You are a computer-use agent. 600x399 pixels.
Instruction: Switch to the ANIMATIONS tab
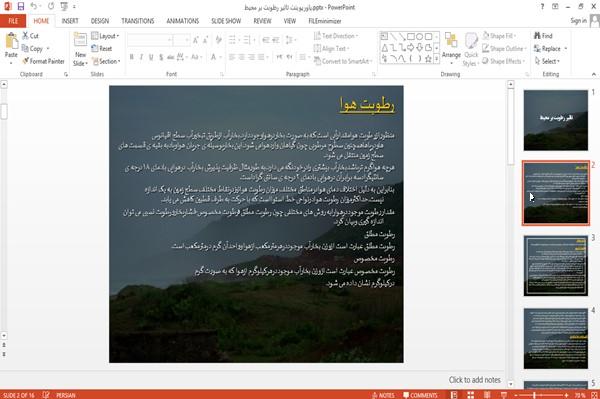pyautogui.click(x=183, y=21)
